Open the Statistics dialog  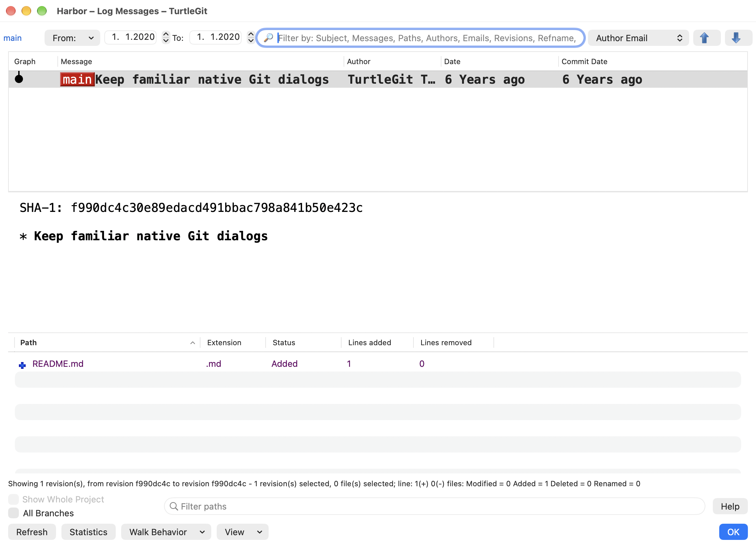(x=88, y=532)
